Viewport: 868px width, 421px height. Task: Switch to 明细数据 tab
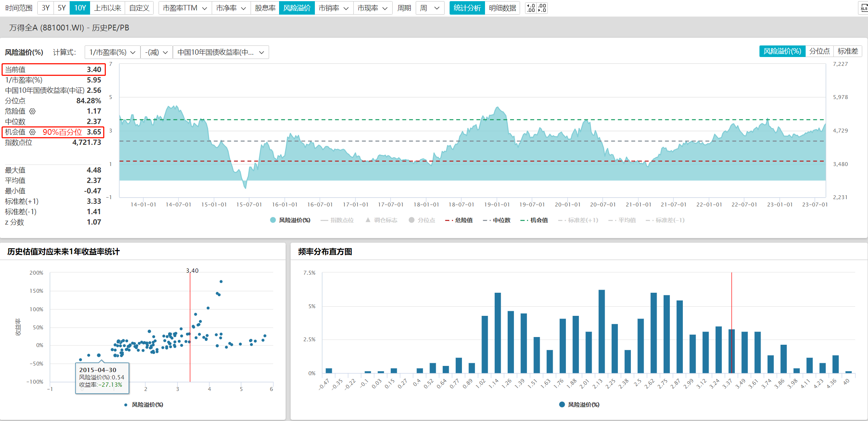click(502, 8)
